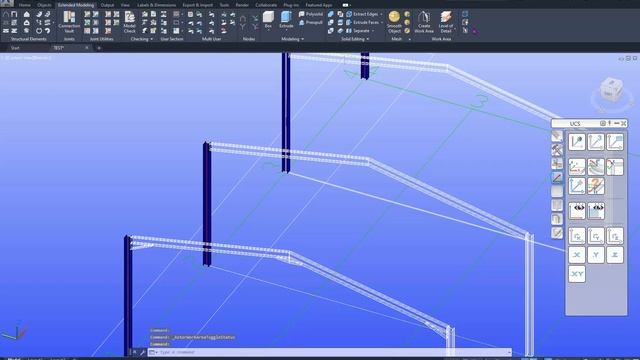Image resolution: width=640 pixels, height=360 pixels.
Task: Close the TEST drawing tab
Action: [87, 48]
